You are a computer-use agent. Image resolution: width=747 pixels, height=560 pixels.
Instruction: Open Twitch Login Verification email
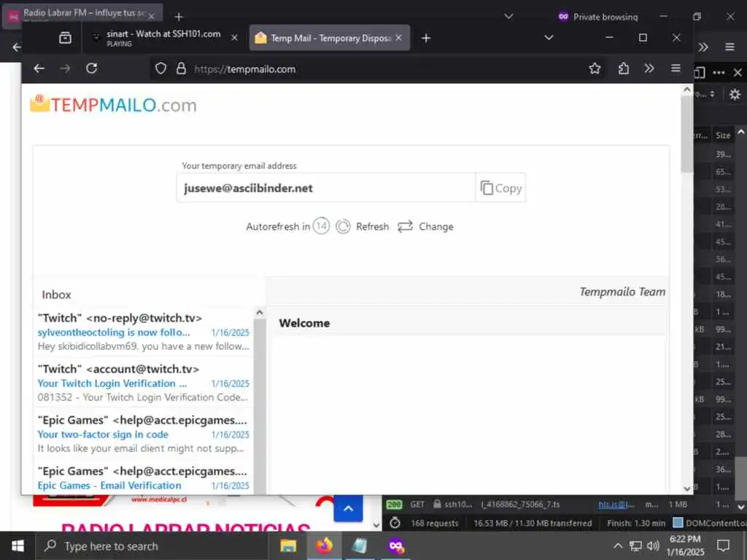pyautogui.click(x=144, y=383)
